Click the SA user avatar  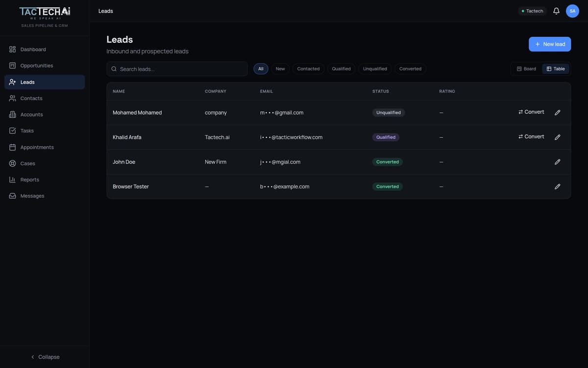(572, 11)
